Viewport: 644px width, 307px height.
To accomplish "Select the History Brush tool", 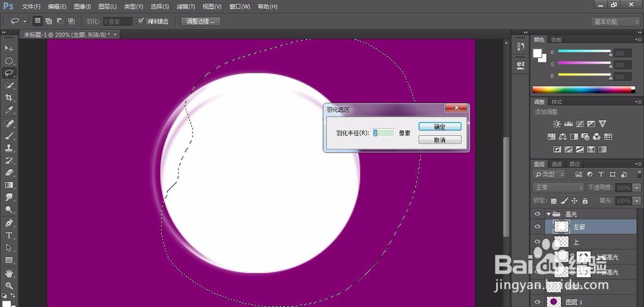I will [9, 160].
